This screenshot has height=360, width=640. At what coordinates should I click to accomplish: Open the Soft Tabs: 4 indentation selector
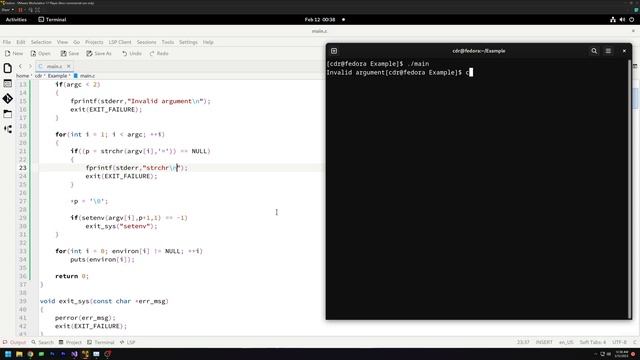pyautogui.click(x=593, y=342)
